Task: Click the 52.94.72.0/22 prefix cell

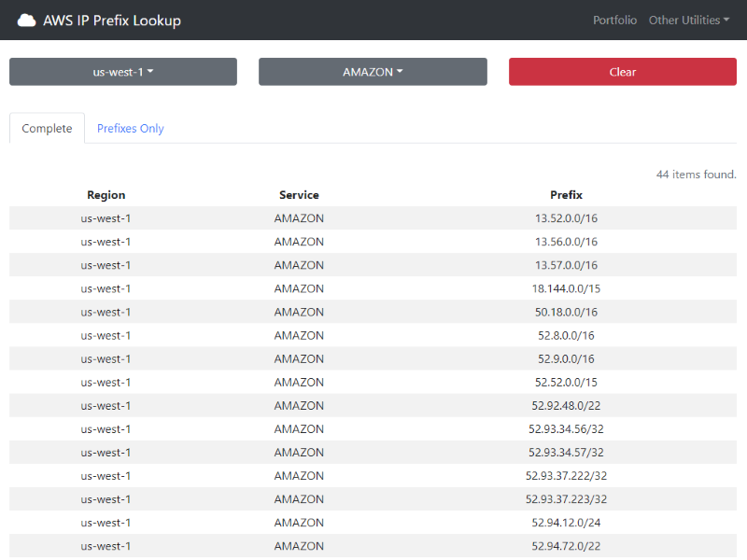Action: click(566, 546)
